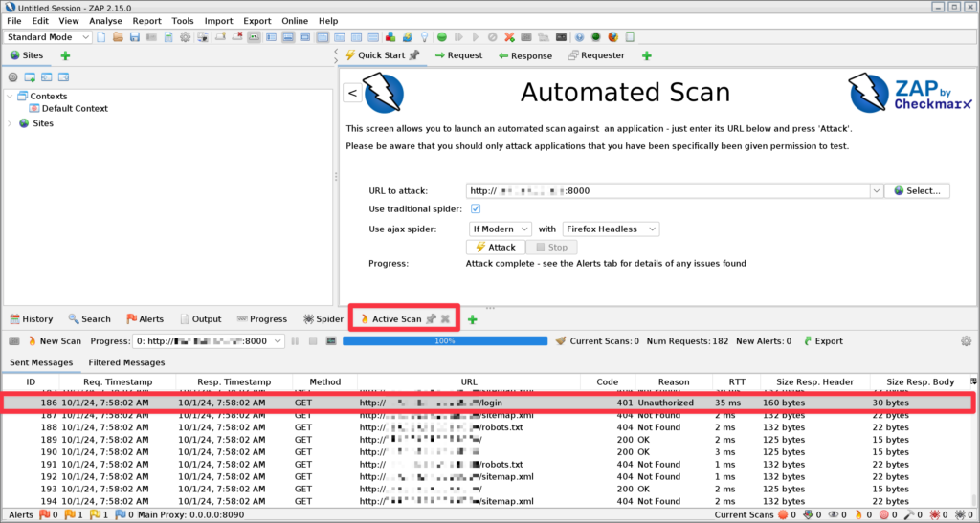Open Options with the toolbar gear icon
The width and height of the screenshot is (980, 523).
point(186,37)
